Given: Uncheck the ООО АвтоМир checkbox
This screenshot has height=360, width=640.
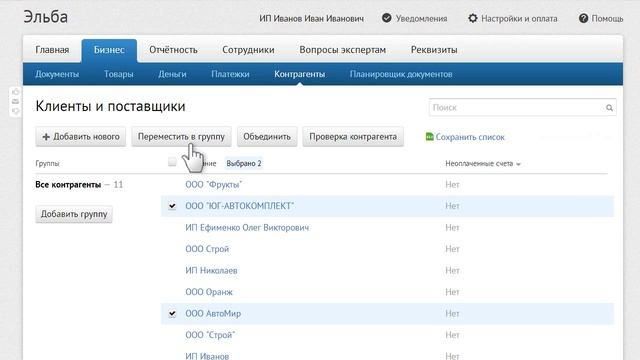Looking at the screenshot, I should point(172,313).
